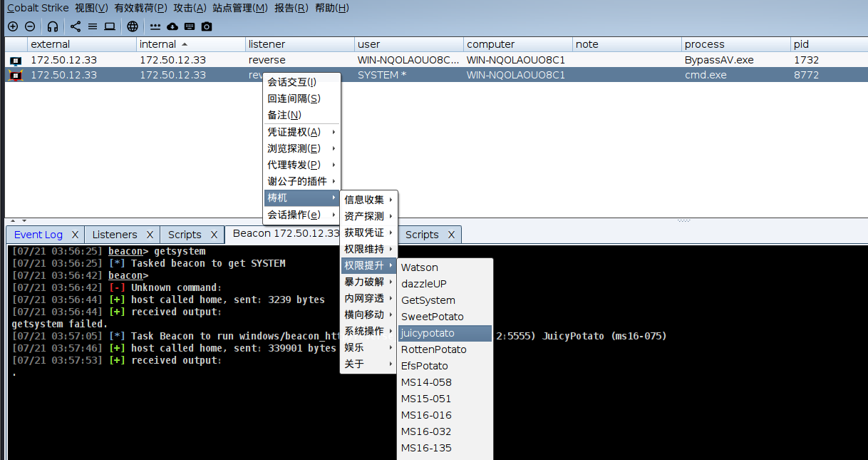This screenshot has width=868, height=460.
Task: Expand the 资产探测 submenu
Action: (368, 216)
